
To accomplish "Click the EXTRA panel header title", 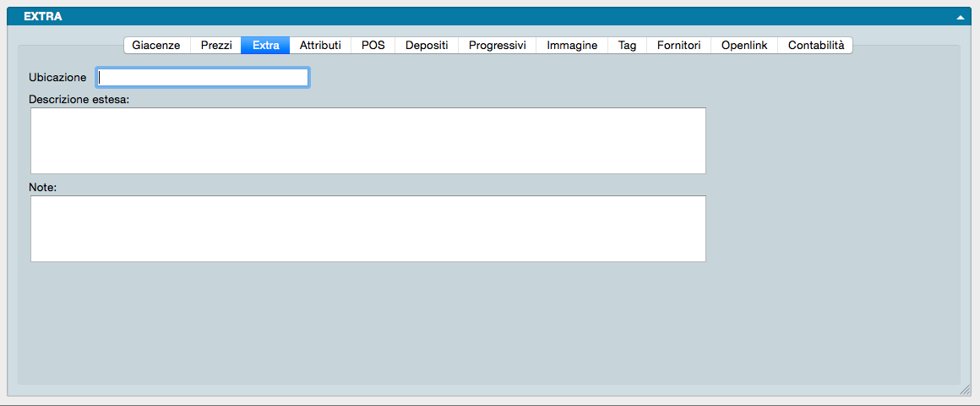I will (x=42, y=17).
